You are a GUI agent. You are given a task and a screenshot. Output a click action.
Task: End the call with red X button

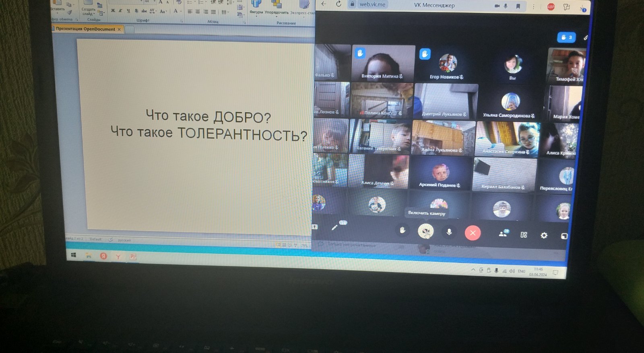tap(473, 233)
